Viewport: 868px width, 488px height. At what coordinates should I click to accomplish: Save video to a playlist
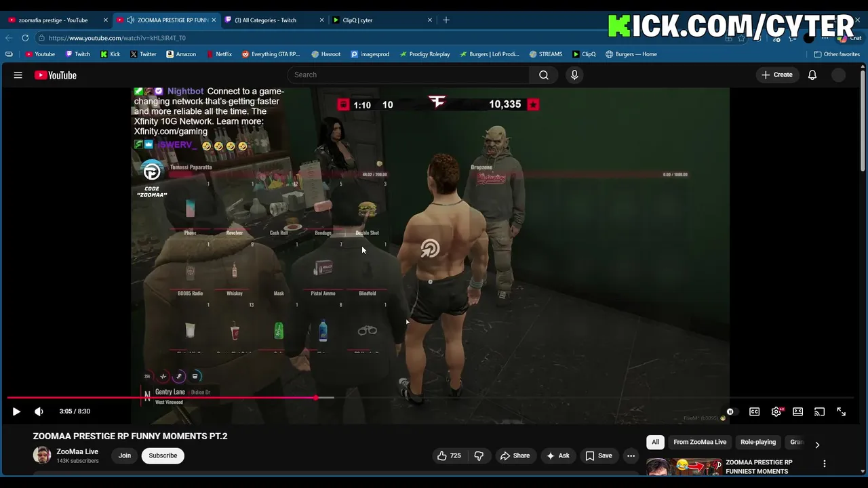pos(599,455)
